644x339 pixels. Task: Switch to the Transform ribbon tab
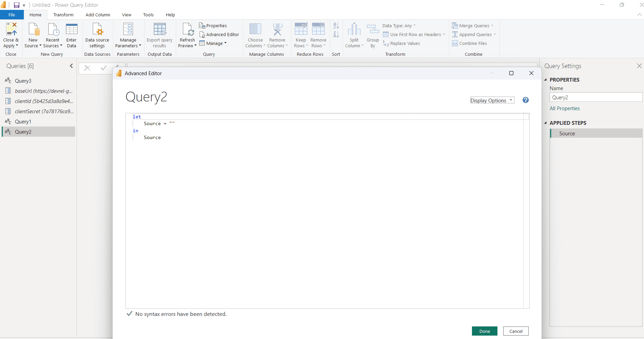tap(63, 15)
